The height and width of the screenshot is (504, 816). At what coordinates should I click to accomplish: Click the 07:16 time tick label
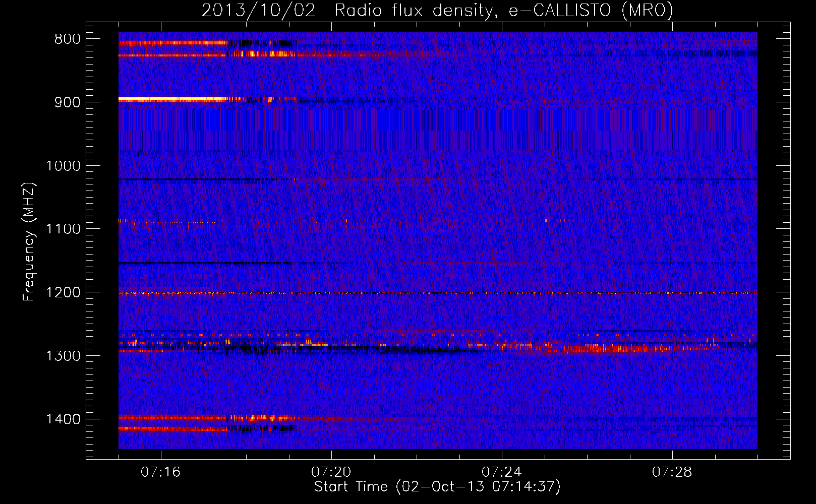[x=161, y=472]
